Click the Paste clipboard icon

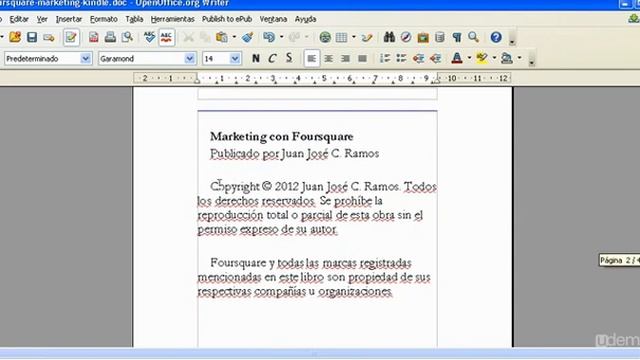(222, 37)
